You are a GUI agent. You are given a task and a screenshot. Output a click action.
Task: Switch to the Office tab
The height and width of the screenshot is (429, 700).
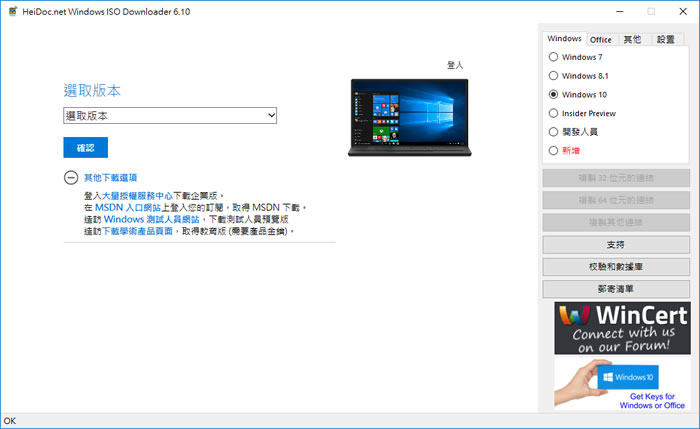tap(601, 40)
